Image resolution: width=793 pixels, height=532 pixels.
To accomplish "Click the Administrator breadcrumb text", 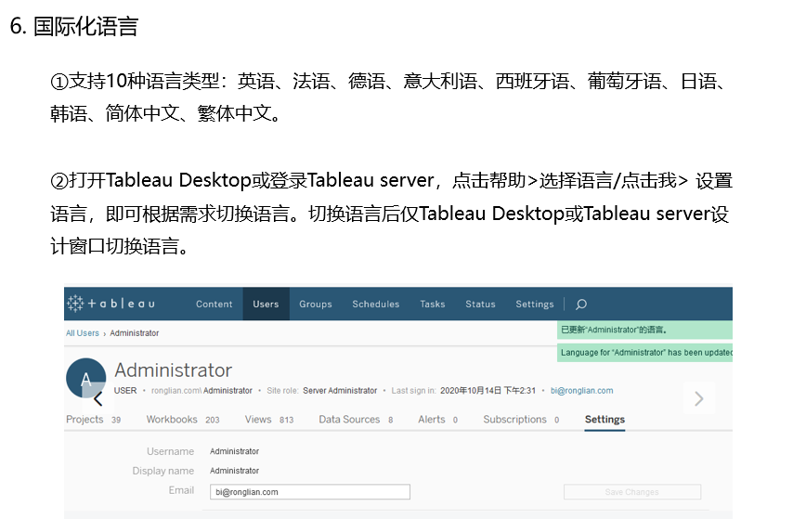I will pos(135,332).
